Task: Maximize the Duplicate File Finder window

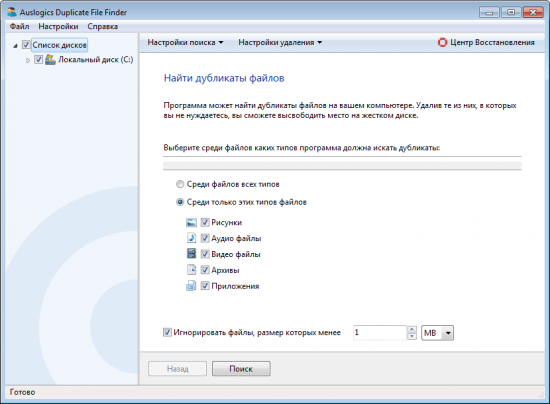Action: 511,12
